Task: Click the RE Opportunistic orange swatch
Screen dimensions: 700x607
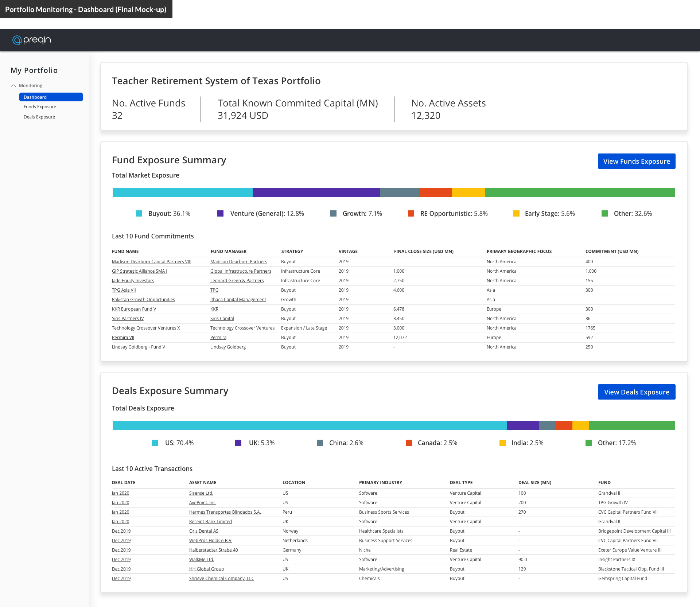Action: [x=411, y=214]
